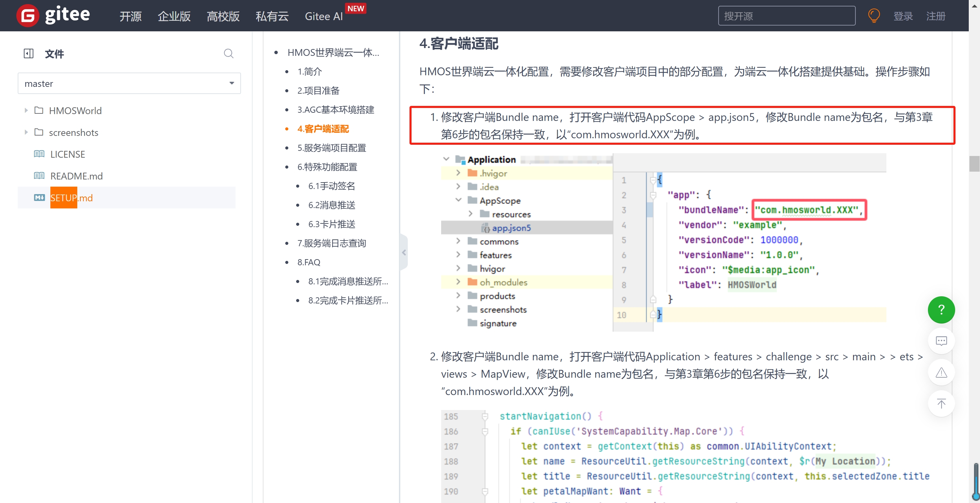This screenshot has height=503, width=980.
Task: Jump to 6.特殊功能配置 section
Action: 327,167
